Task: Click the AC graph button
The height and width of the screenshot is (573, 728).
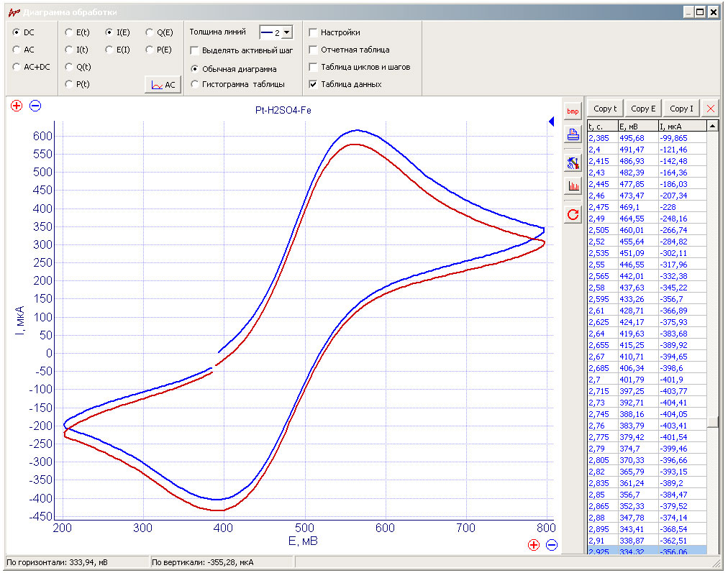Action: [x=163, y=85]
